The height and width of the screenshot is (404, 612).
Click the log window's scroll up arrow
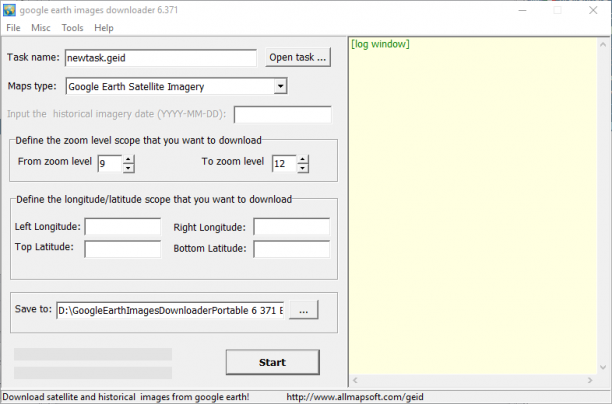point(603,44)
